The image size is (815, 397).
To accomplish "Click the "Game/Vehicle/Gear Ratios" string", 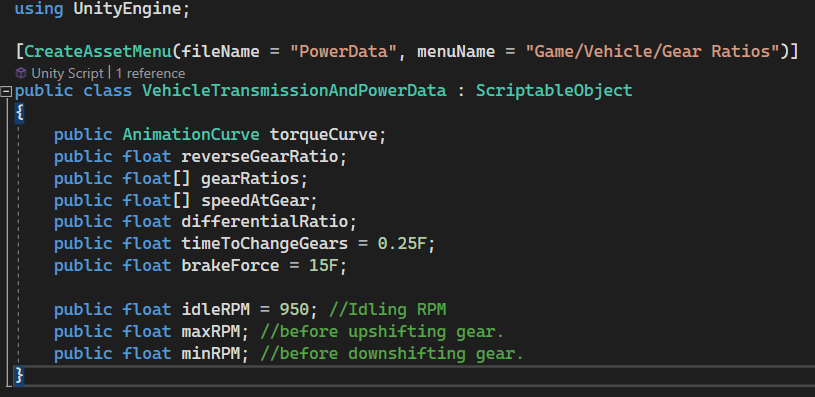I will click(x=652, y=52).
